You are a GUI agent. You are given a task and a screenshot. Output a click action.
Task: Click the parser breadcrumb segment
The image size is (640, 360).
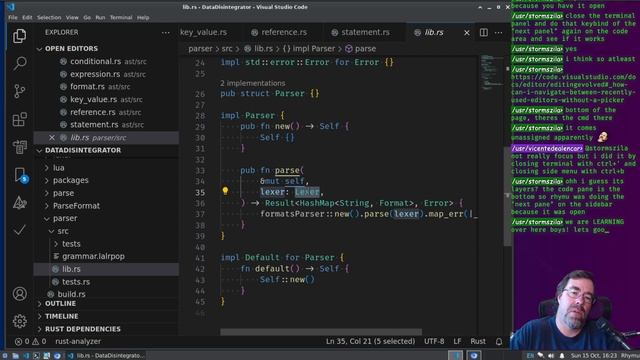200,49
